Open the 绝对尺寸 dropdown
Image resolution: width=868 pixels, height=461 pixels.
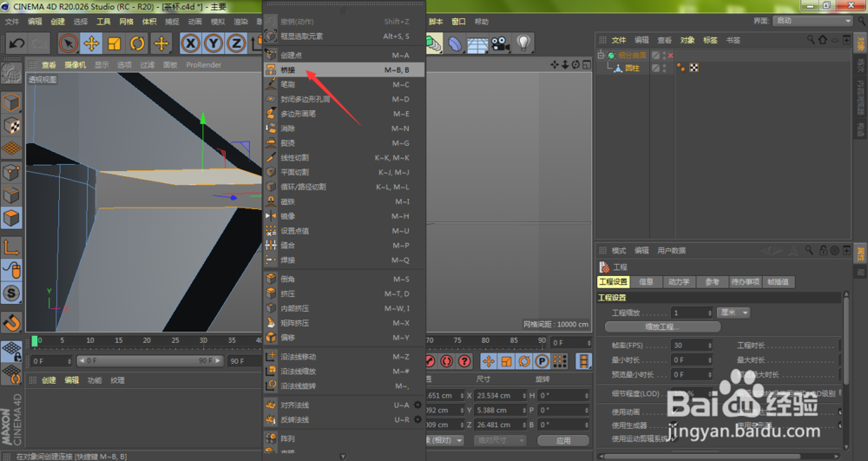tap(500, 440)
